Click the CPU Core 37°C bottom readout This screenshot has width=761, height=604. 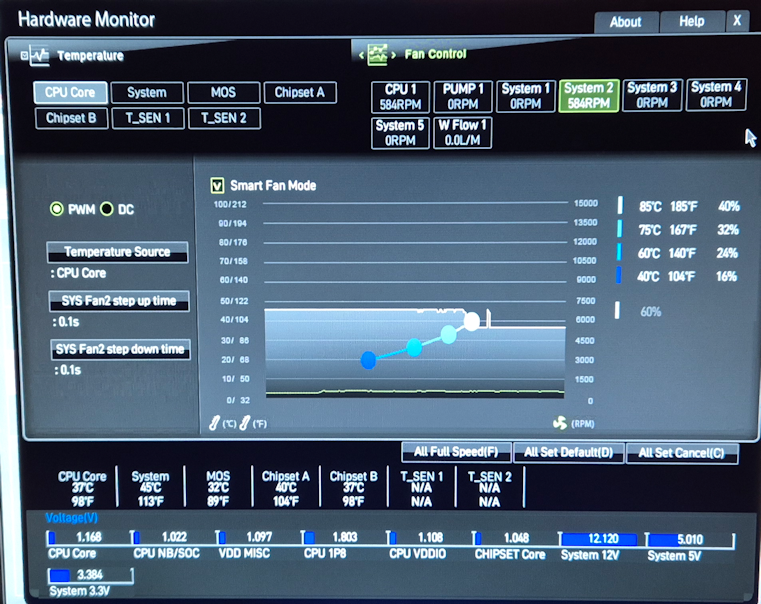click(83, 489)
